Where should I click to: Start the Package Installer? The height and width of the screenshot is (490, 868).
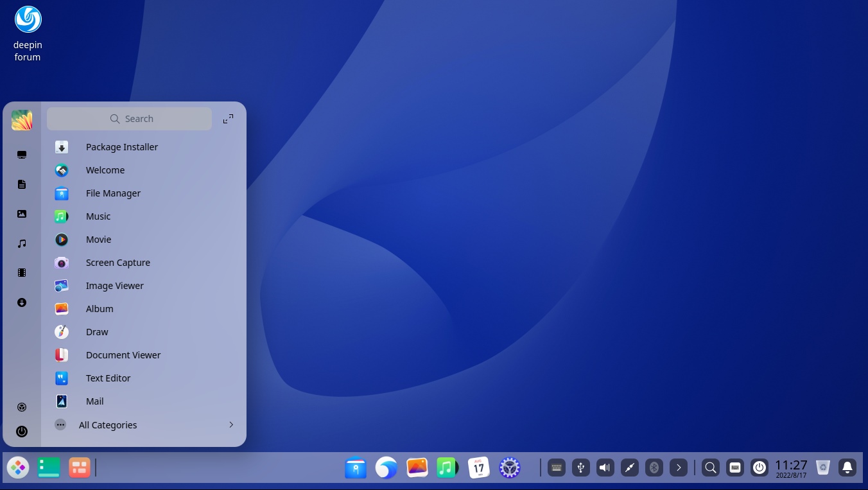click(122, 147)
